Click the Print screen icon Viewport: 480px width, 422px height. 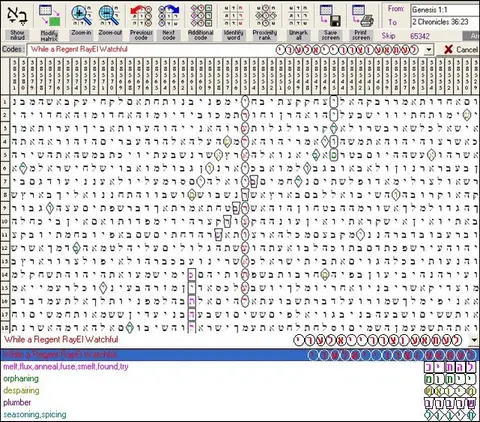pyautogui.click(x=362, y=22)
